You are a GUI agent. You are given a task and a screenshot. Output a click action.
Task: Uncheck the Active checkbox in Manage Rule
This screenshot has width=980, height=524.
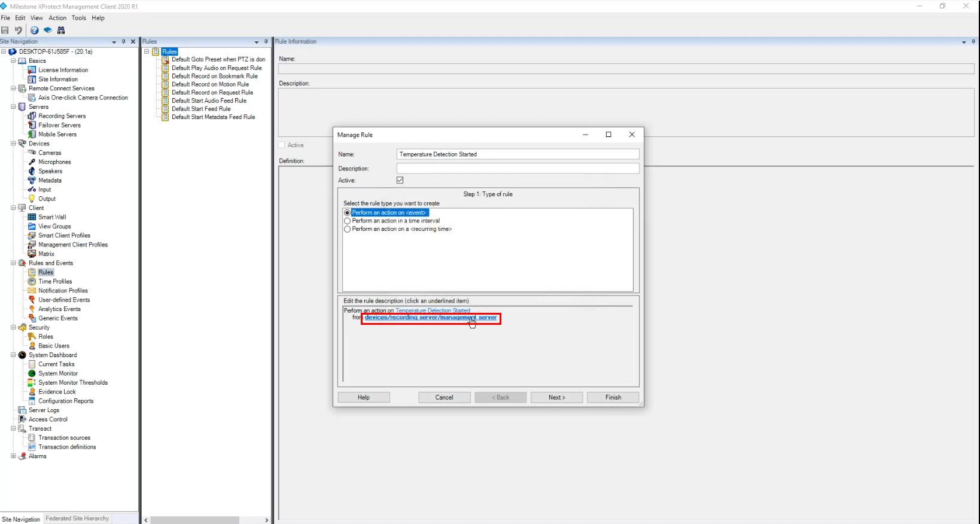pyautogui.click(x=400, y=180)
